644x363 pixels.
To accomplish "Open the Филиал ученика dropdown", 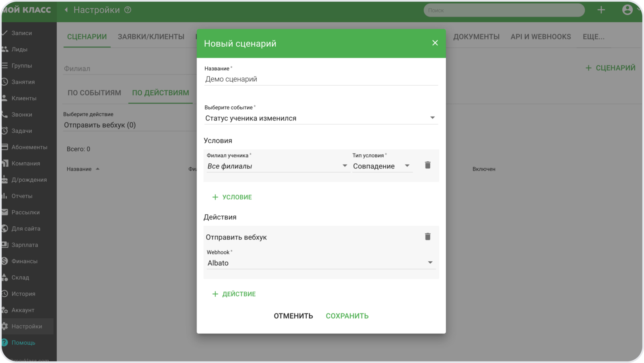I will pyautogui.click(x=277, y=166).
